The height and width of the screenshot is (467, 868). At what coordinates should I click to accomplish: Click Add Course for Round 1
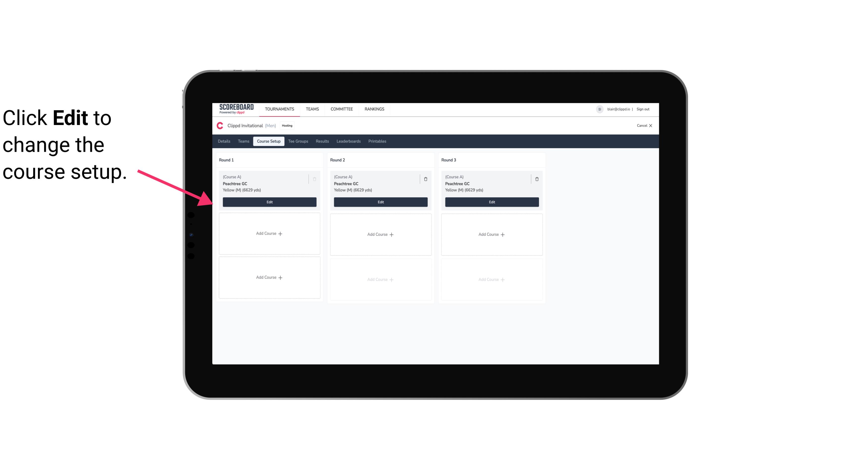pos(269,234)
